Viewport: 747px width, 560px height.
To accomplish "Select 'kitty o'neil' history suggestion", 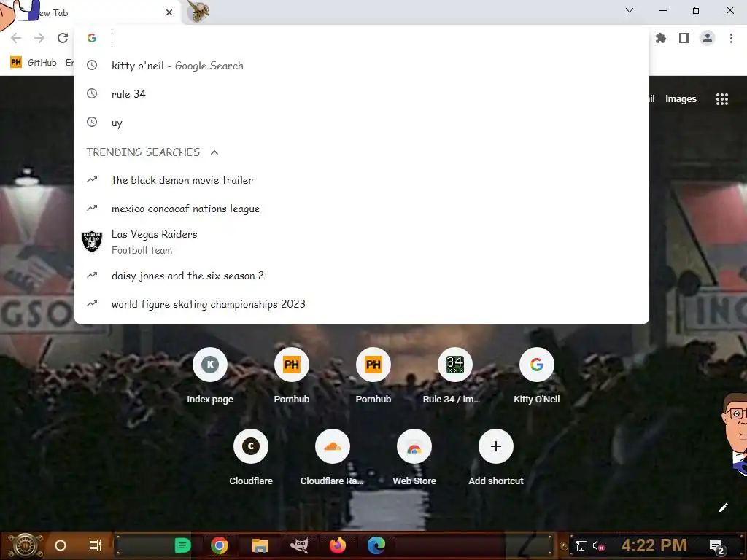I will (362, 66).
